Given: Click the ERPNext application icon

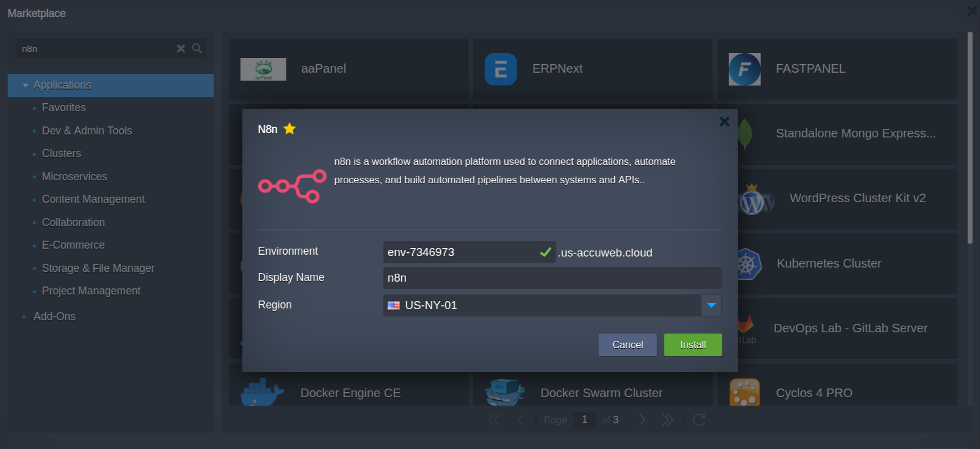Looking at the screenshot, I should [501, 69].
